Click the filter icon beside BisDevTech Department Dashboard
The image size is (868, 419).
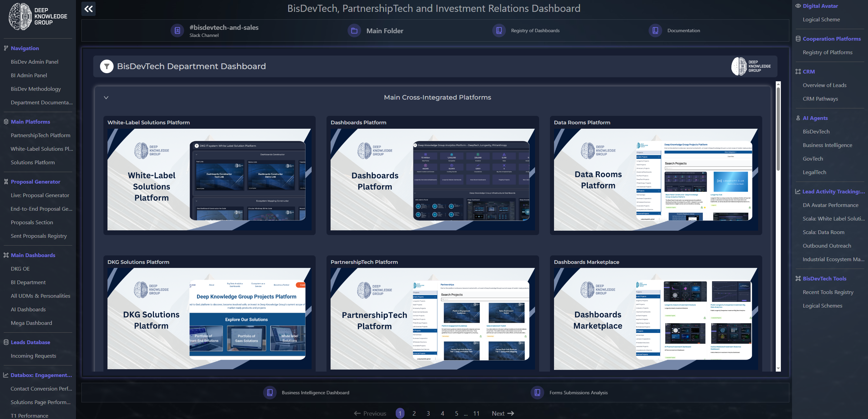tap(107, 66)
